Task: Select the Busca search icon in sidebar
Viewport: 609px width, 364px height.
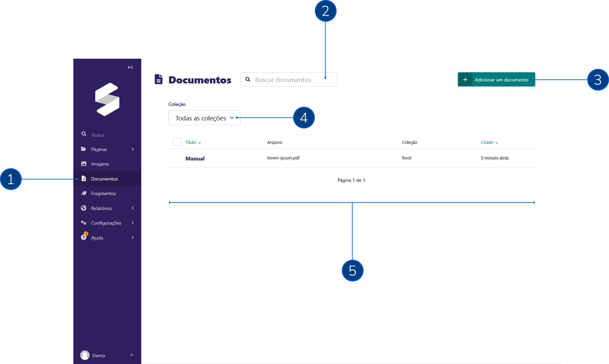Action: pyautogui.click(x=84, y=134)
